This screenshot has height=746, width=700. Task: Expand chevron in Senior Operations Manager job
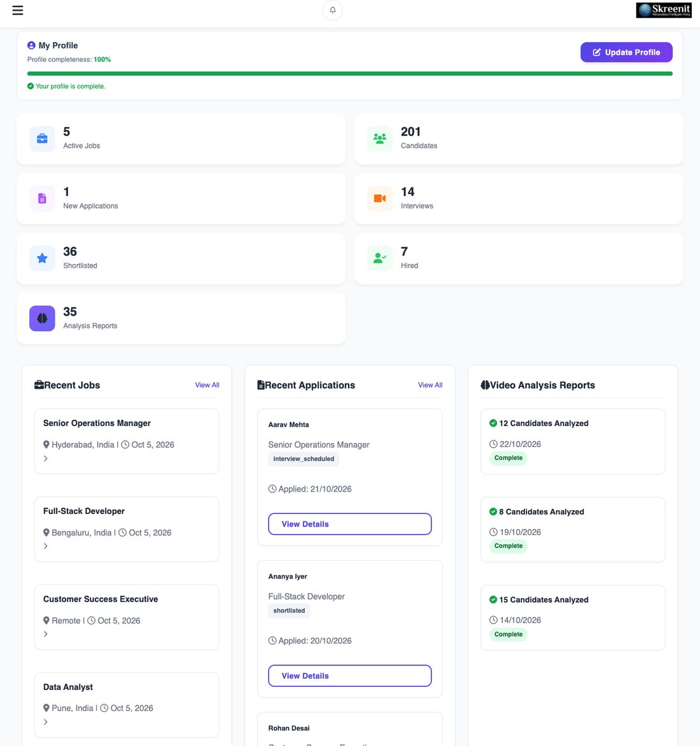(46, 459)
